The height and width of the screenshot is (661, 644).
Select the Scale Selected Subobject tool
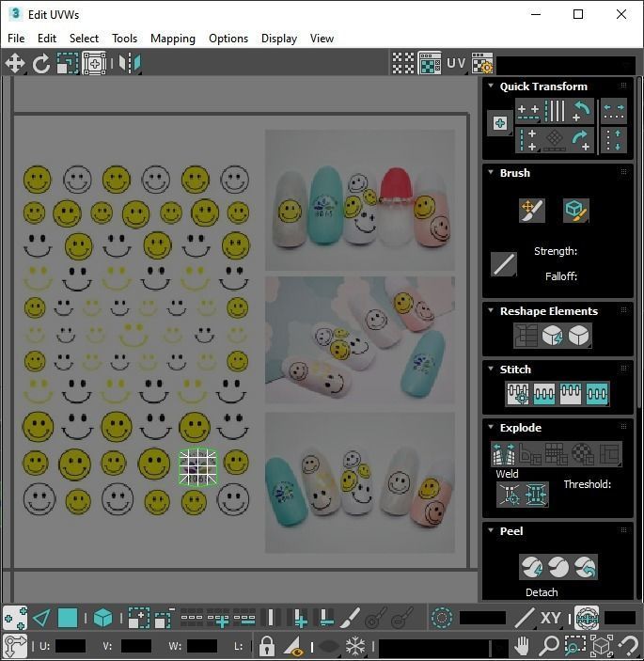click(68, 64)
